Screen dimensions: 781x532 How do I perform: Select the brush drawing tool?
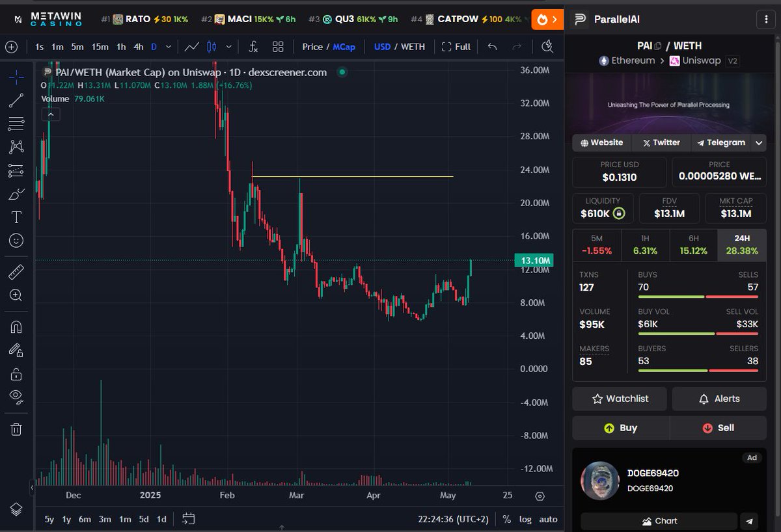(x=16, y=194)
